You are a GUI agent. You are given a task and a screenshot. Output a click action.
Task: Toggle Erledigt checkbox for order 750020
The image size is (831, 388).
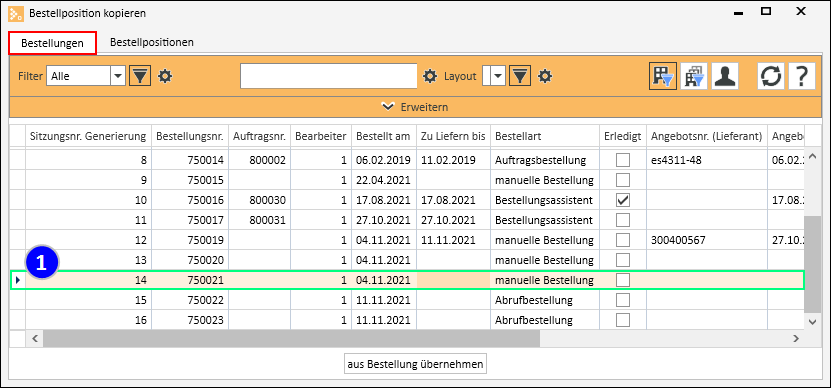point(623,260)
